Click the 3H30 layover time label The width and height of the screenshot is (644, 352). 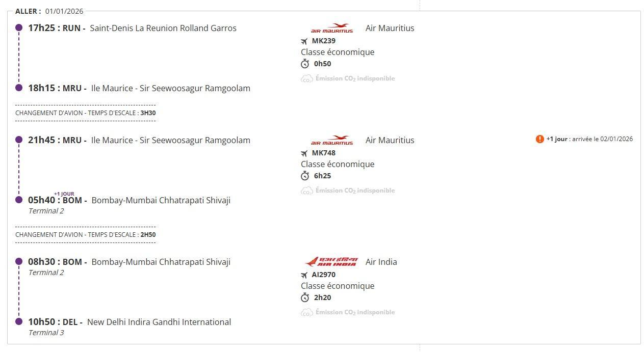148,113
